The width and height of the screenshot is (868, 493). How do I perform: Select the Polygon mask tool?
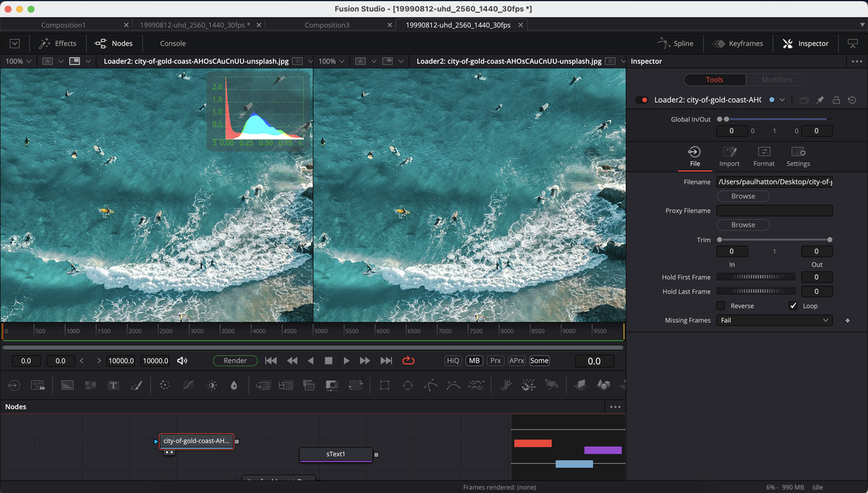tap(431, 385)
